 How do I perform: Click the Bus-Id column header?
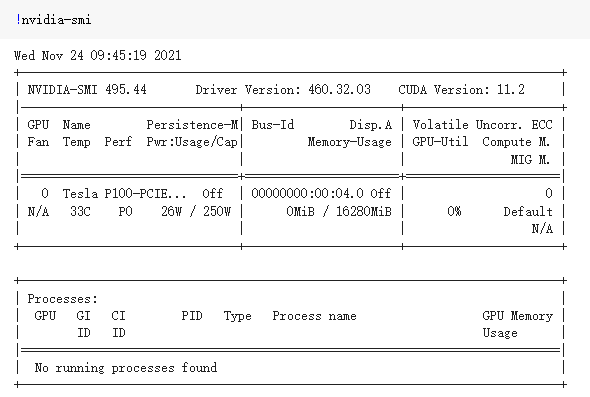tap(273, 125)
